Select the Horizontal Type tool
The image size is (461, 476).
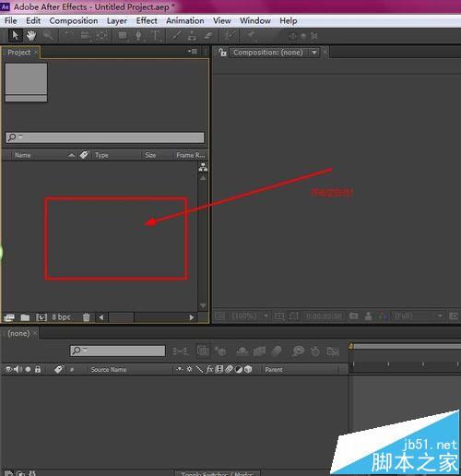156,36
